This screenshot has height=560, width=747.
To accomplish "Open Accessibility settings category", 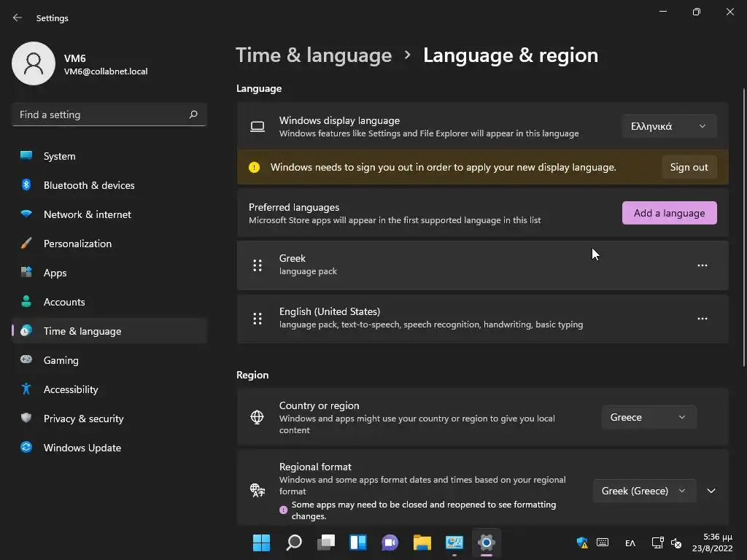I will tap(109, 389).
